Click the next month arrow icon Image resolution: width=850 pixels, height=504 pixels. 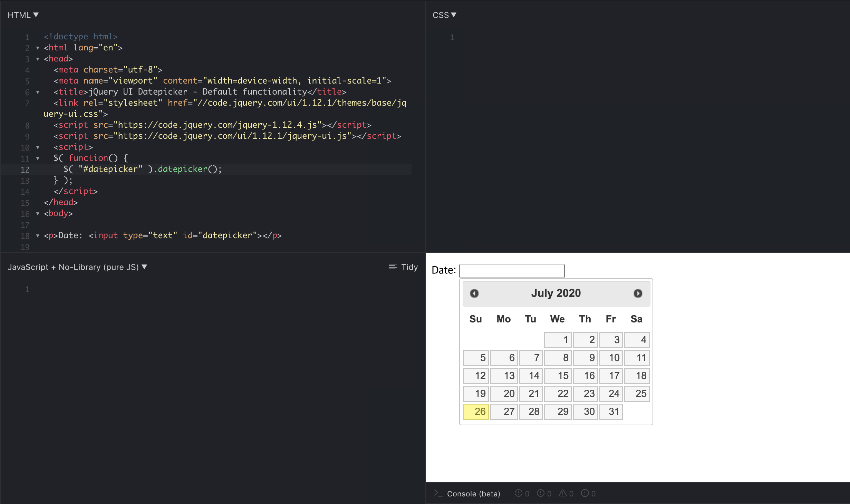[638, 293]
